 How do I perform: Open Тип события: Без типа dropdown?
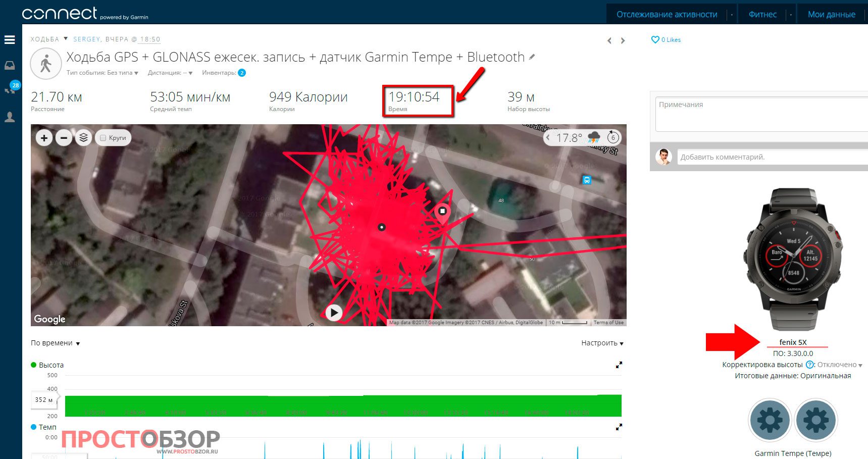tap(103, 73)
